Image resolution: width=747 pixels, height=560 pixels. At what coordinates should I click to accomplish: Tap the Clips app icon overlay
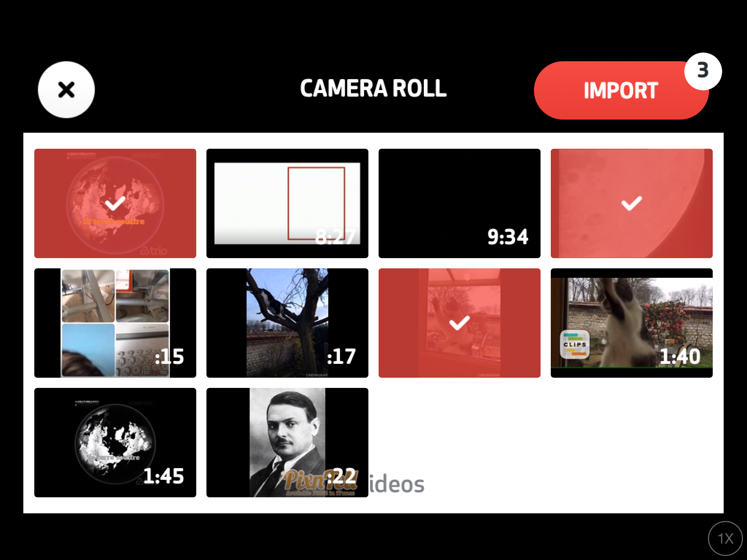574,345
